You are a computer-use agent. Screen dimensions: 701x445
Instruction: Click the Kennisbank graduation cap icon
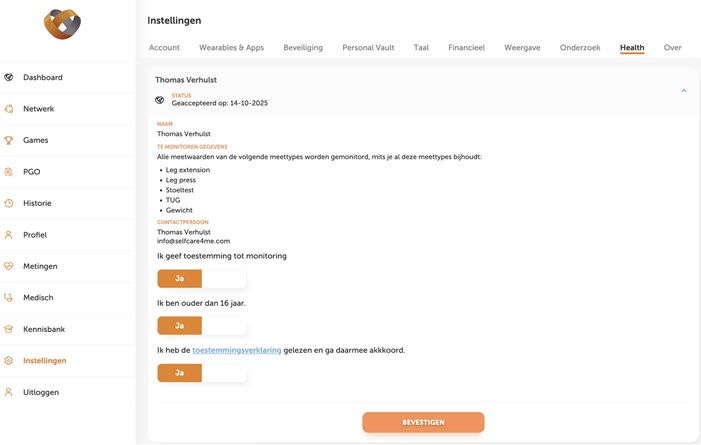(9, 329)
